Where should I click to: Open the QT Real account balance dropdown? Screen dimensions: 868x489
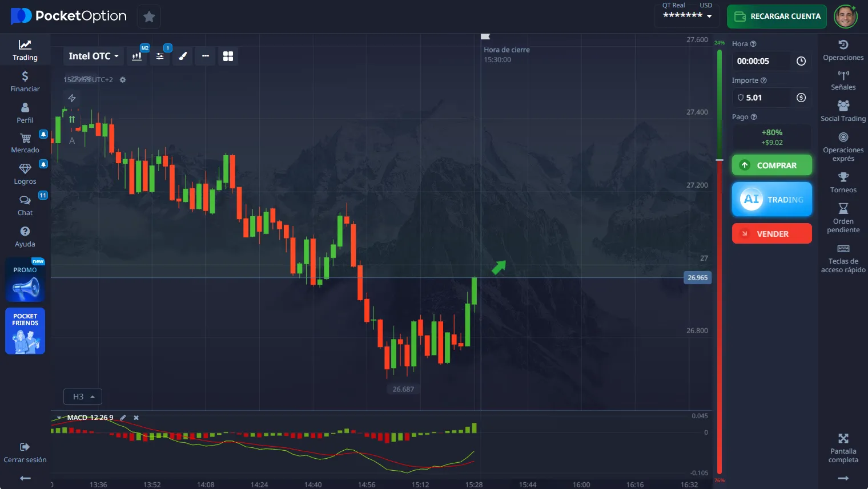[x=687, y=15]
